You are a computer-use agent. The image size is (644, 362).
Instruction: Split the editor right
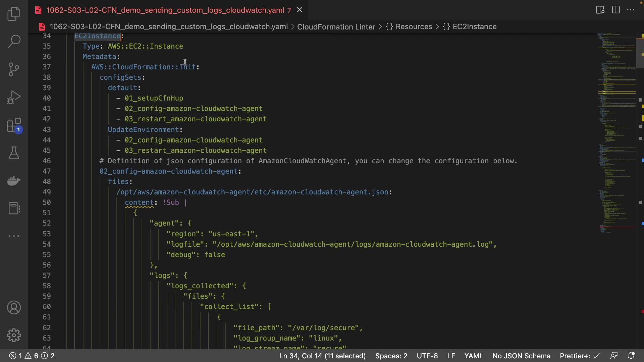[x=616, y=10]
